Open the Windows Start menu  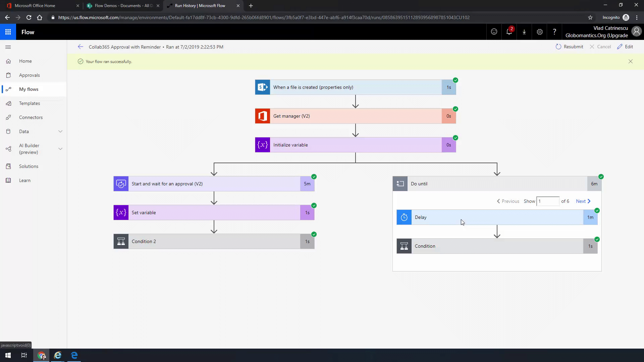(x=8, y=355)
